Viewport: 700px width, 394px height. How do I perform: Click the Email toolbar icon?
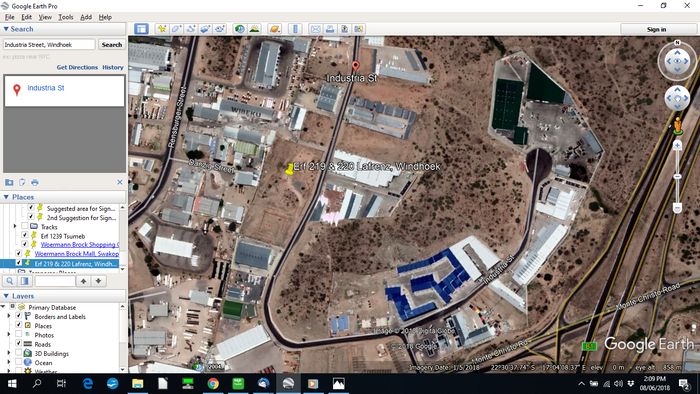pos(315,29)
